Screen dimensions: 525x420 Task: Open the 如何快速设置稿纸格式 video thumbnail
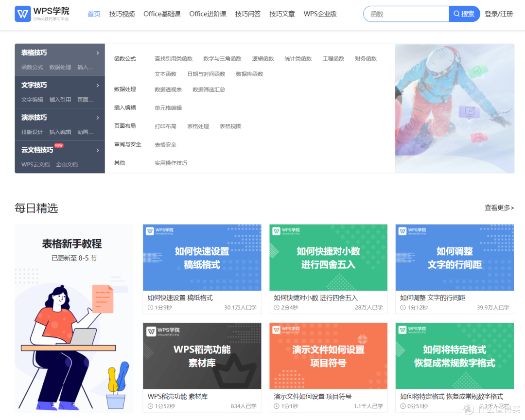click(x=202, y=258)
